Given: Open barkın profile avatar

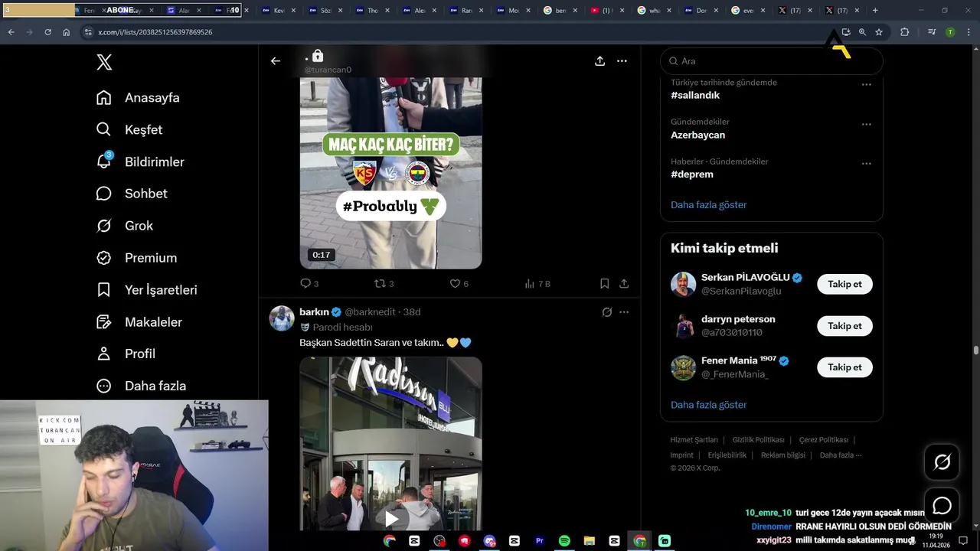Looking at the screenshot, I should coord(282,318).
